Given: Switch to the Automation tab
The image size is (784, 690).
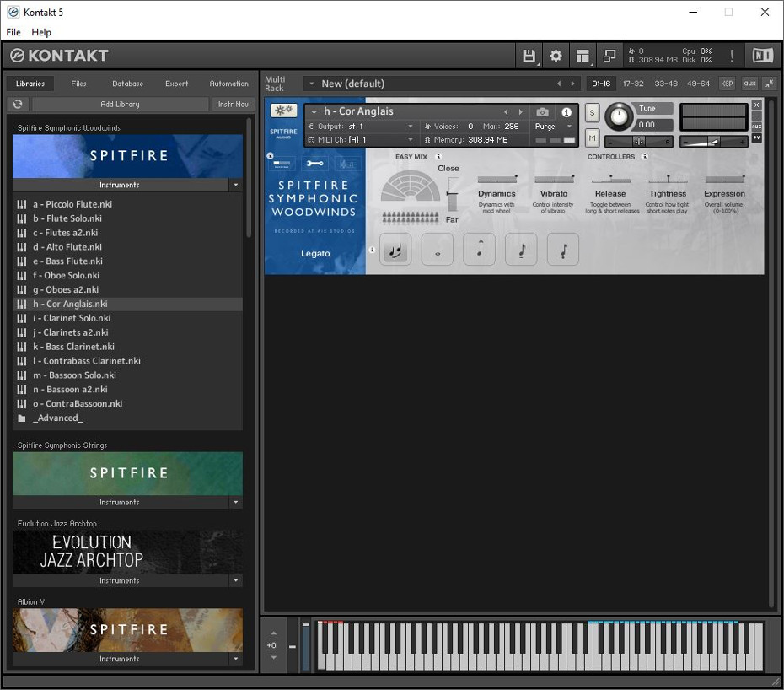Looking at the screenshot, I should [x=229, y=84].
